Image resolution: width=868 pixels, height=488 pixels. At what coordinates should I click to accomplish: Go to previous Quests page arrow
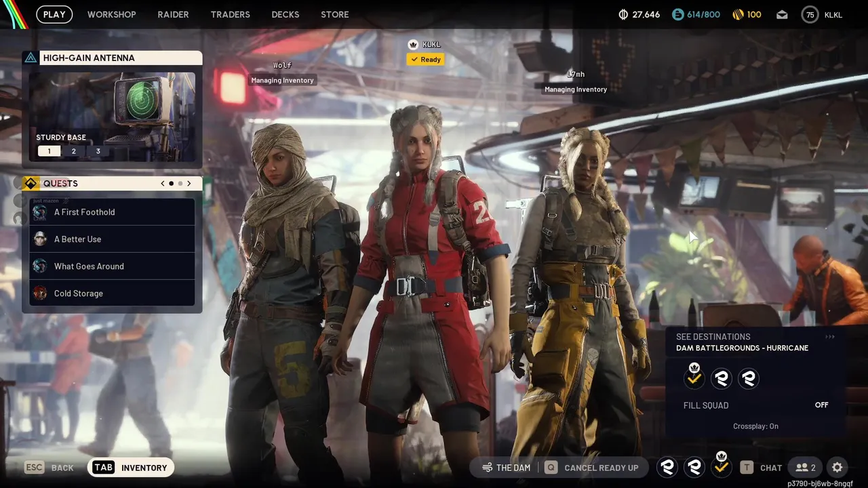(163, 184)
